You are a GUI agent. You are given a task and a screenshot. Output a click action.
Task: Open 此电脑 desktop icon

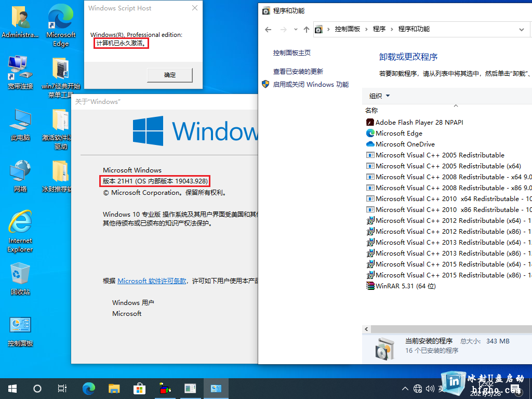coord(20,125)
